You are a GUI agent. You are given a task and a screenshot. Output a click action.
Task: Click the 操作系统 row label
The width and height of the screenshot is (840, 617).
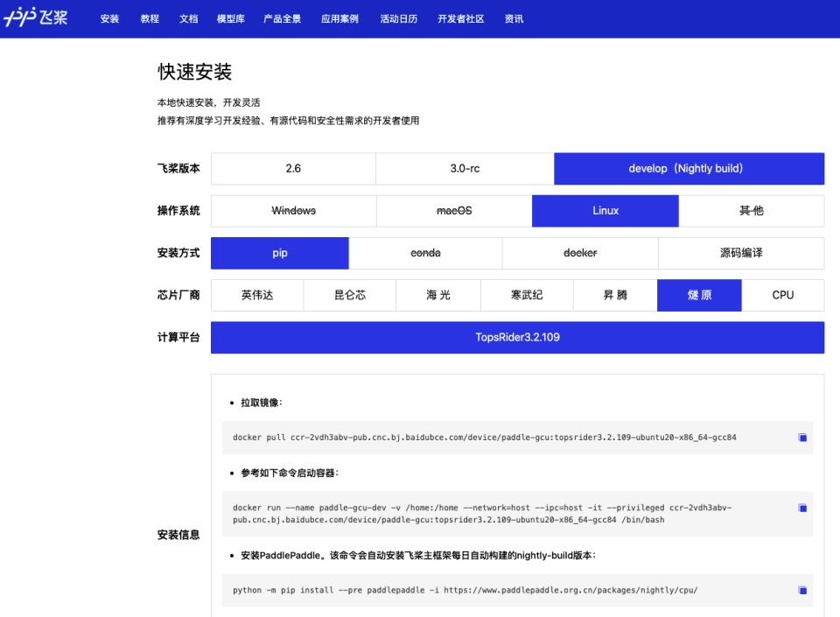click(x=178, y=211)
